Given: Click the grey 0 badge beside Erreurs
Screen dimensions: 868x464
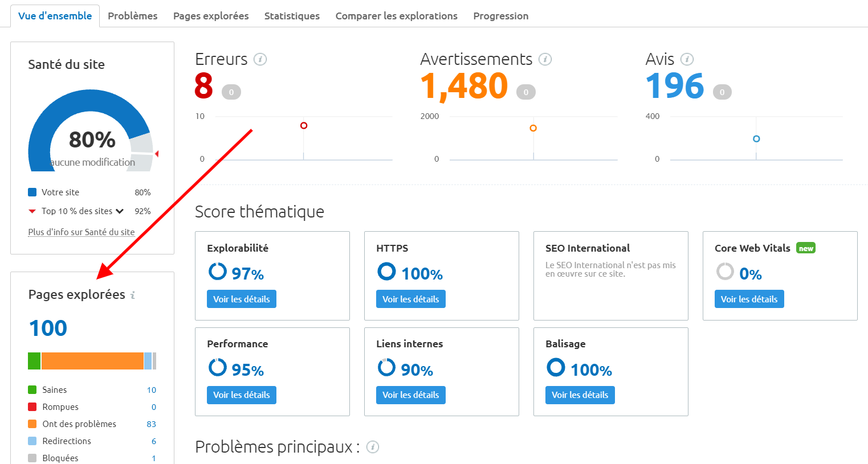Looking at the screenshot, I should point(231,92).
